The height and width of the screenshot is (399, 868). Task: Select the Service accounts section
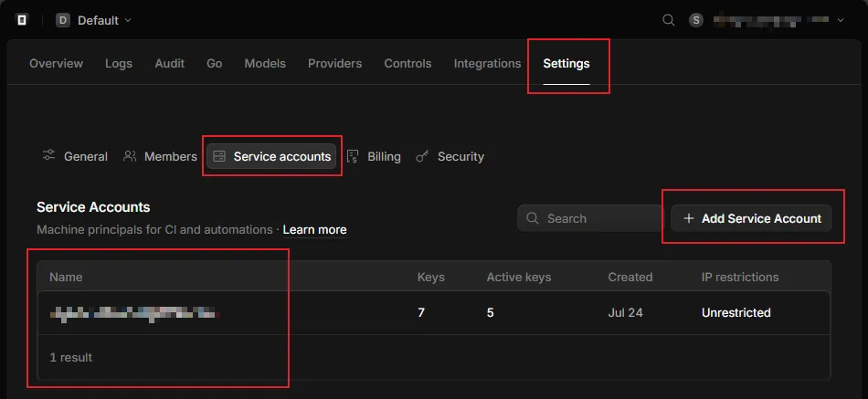click(x=271, y=157)
